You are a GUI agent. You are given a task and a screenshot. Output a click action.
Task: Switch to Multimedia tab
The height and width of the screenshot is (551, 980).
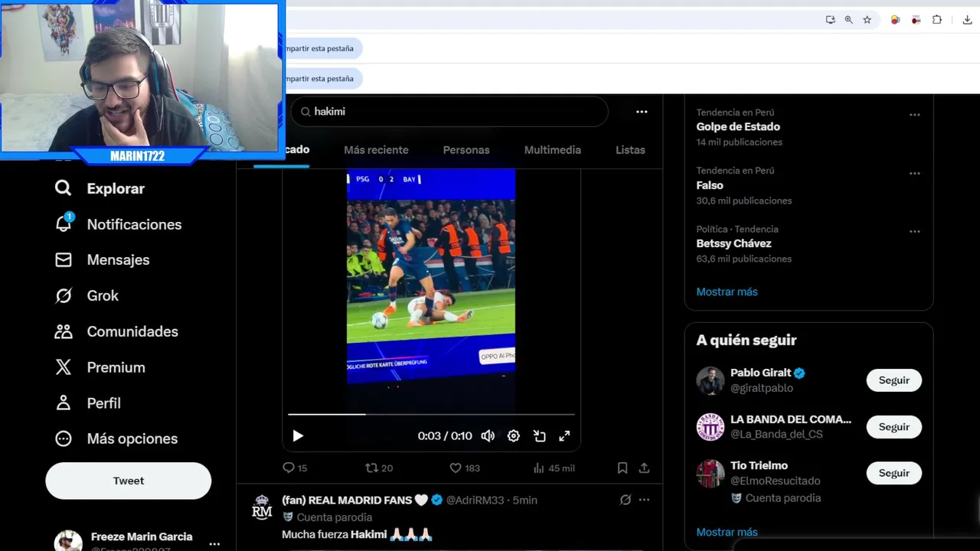[553, 150]
